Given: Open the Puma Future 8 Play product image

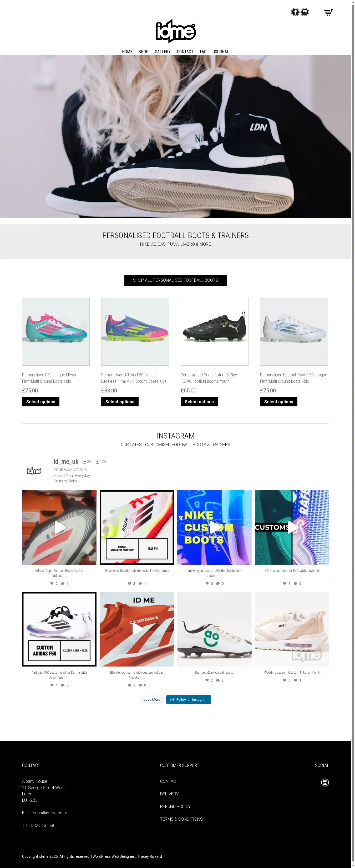Looking at the screenshot, I should (x=215, y=332).
